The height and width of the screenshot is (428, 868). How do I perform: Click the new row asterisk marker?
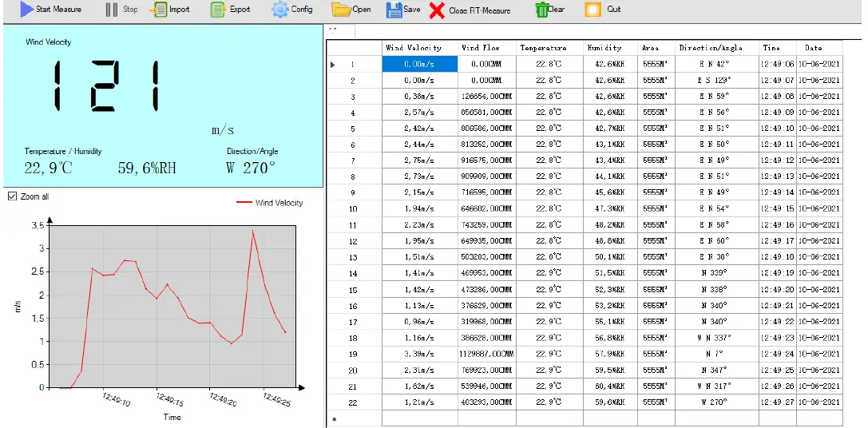click(333, 418)
